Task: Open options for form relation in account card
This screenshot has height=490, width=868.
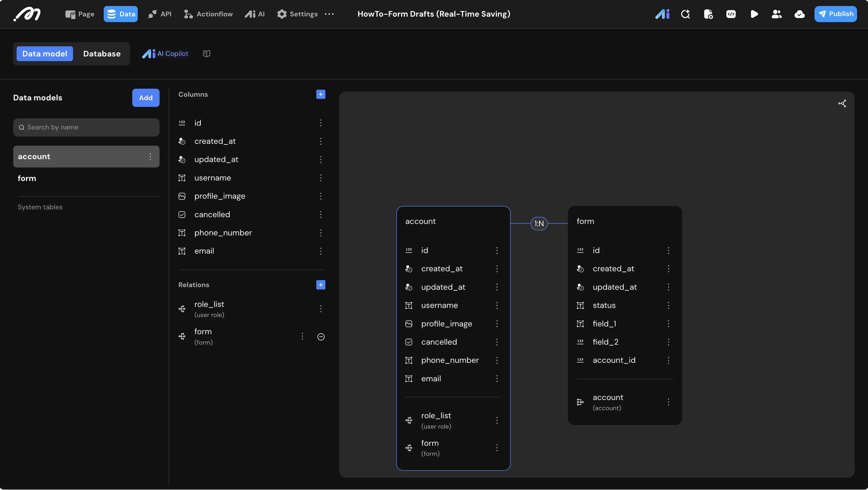Action: (x=497, y=448)
